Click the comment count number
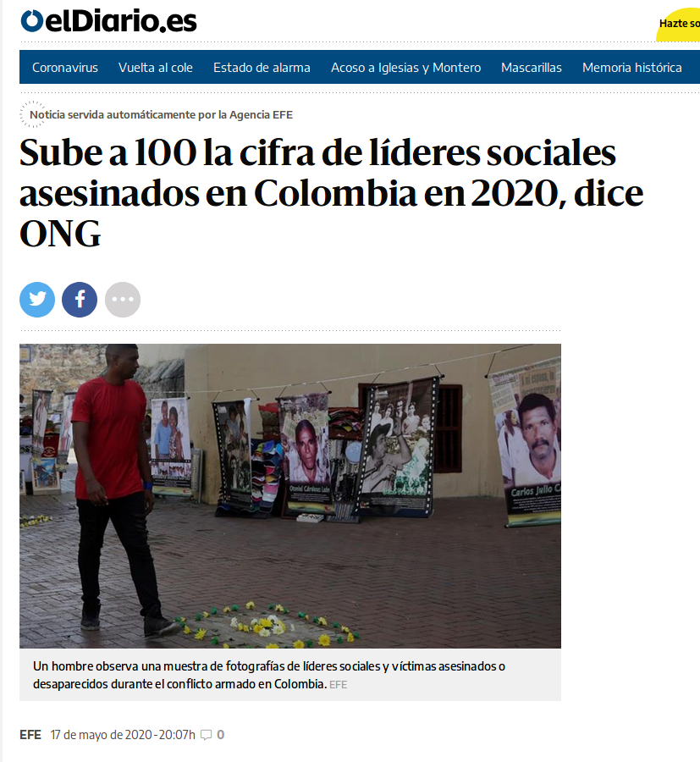Viewport: 700px width, 762px height. [x=221, y=735]
